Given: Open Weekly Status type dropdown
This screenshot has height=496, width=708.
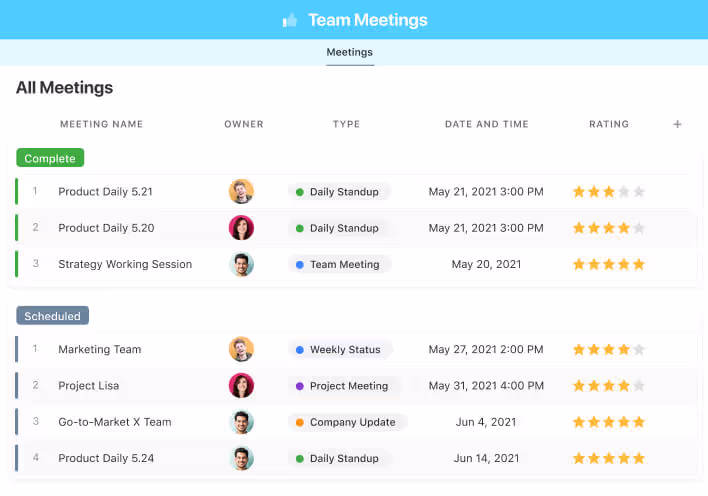Looking at the screenshot, I should tap(340, 350).
